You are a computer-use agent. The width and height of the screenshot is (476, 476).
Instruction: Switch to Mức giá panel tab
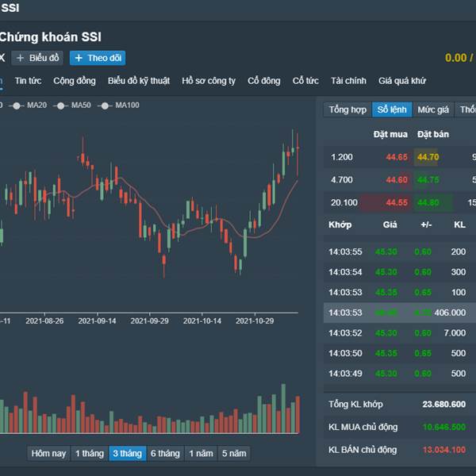coord(433,109)
